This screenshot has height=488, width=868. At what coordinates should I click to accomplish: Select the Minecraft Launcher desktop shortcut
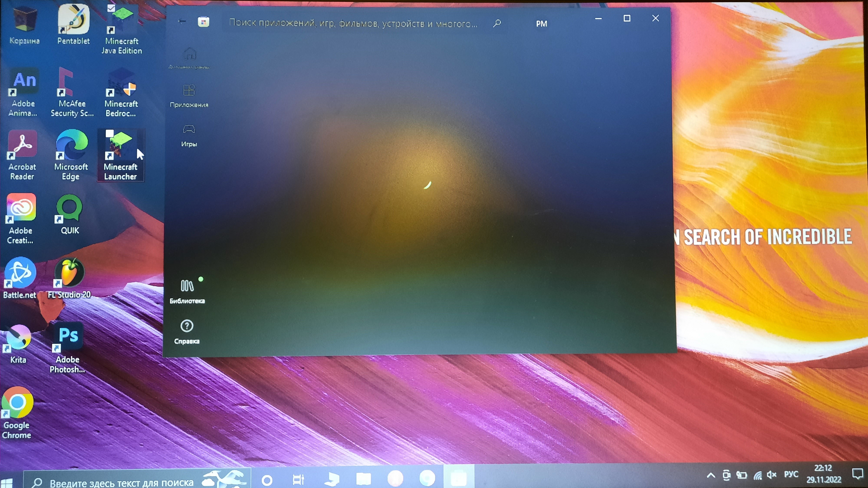(x=121, y=155)
